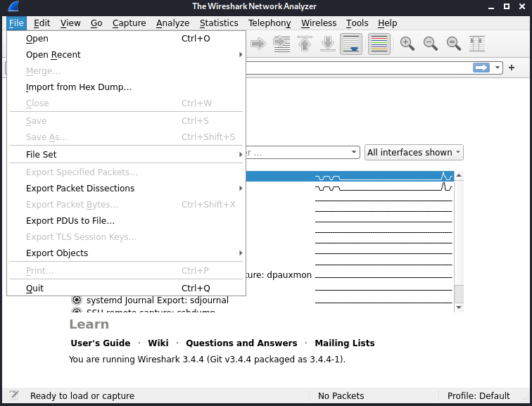Choose Import from Hex Dump

[126, 87]
